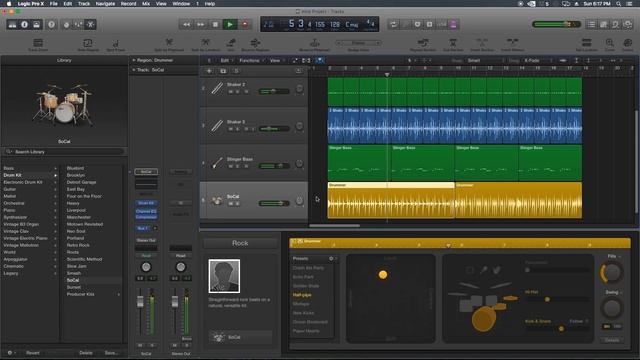
Task: Open the File menu
Action: pos(53,4)
